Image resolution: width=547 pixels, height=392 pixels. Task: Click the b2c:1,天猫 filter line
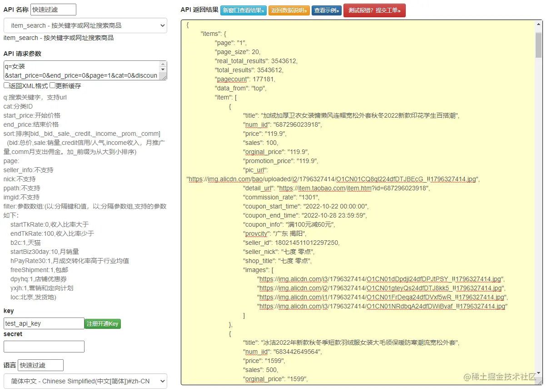pyautogui.click(x=25, y=243)
